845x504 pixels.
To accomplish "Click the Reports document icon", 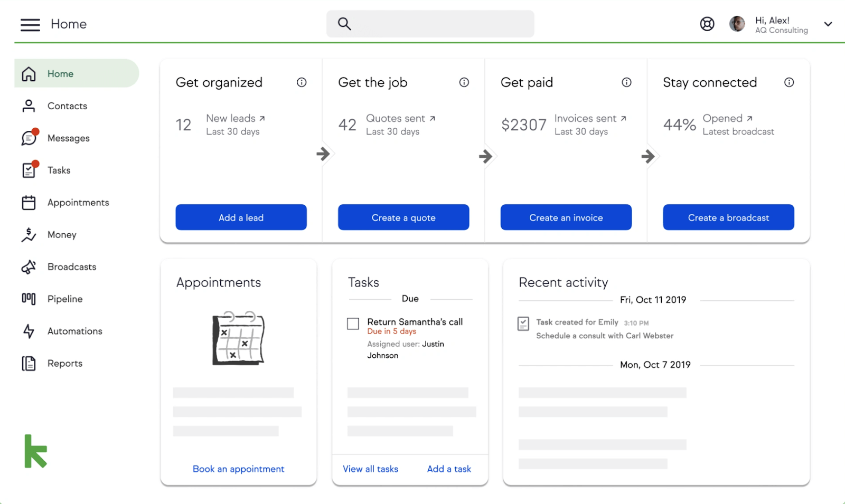I will [x=29, y=364].
